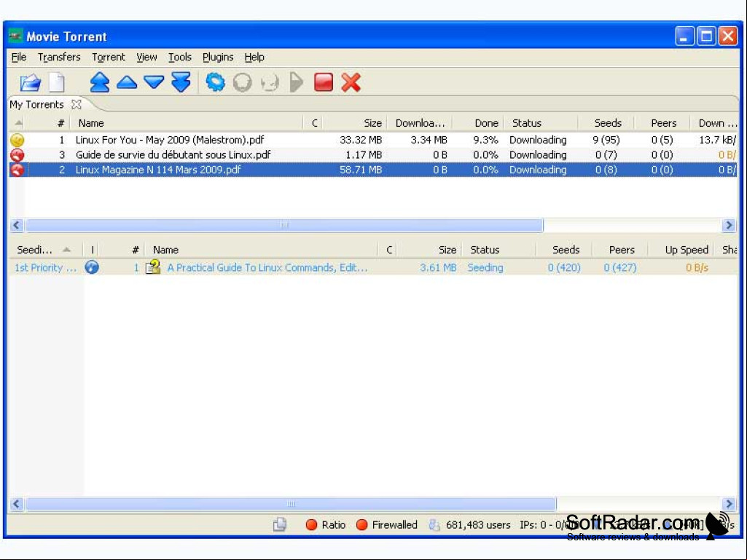Click the 1st Priority cell in seeding row
Image resolution: width=747 pixels, height=560 pixels.
click(x=46, y=267)
